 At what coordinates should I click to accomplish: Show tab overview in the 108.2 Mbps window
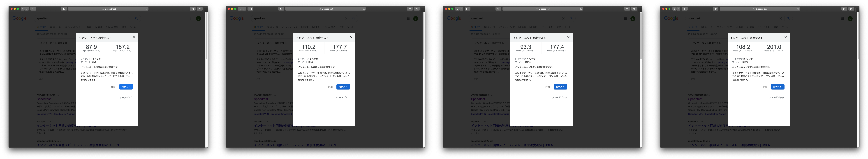point(851,9)
